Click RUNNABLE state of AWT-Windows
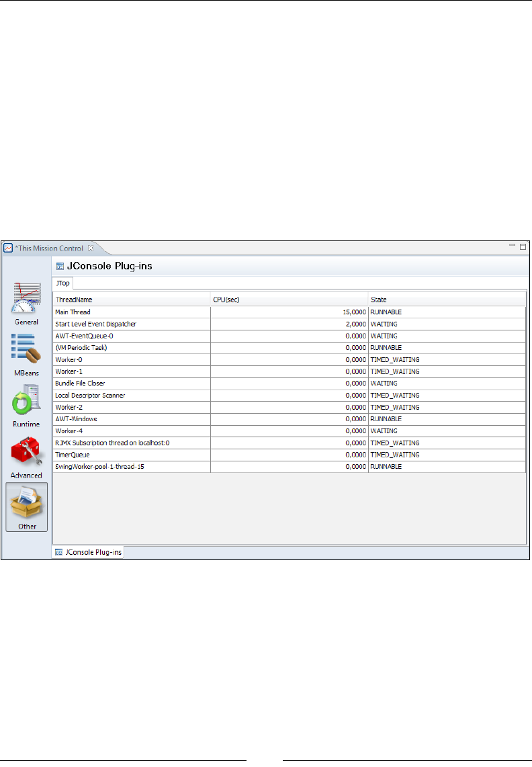The image size is (532, 767). [386, 419]
